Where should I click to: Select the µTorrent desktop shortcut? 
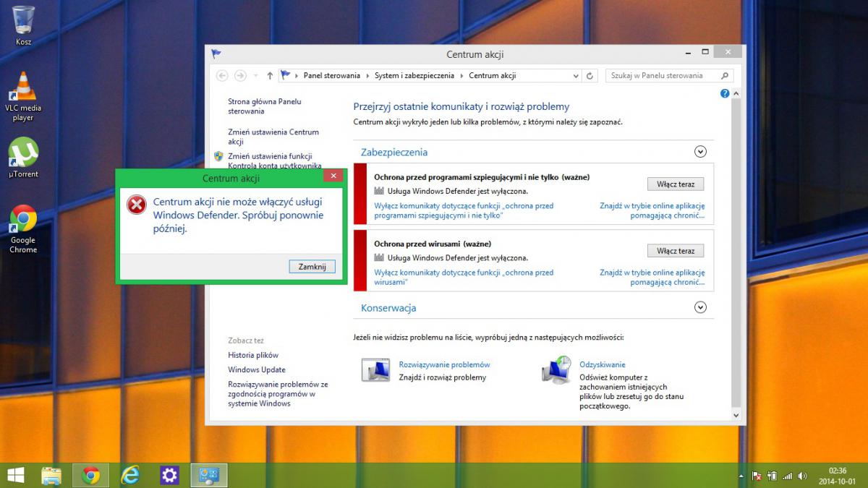click(23, 158)
